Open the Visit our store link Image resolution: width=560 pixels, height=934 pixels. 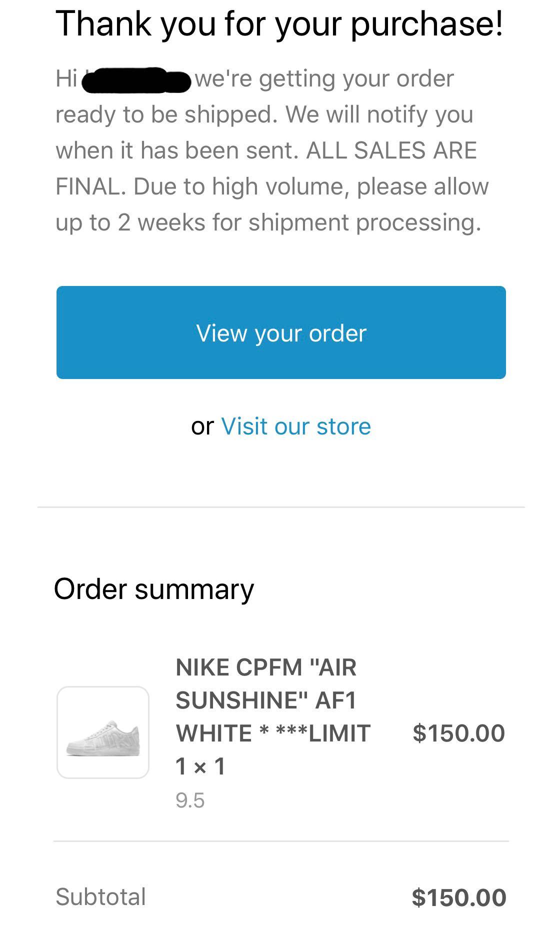[x=295, y=426]
